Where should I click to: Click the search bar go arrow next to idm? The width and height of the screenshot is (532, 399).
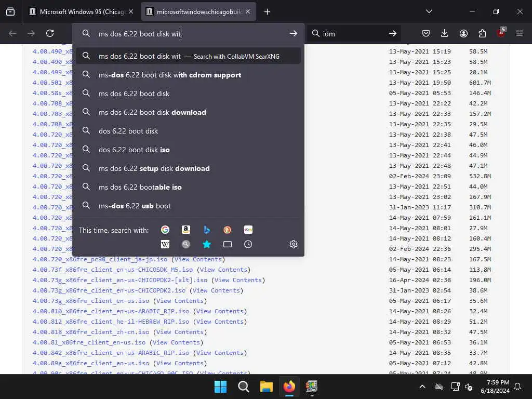[x=393, y=33]
